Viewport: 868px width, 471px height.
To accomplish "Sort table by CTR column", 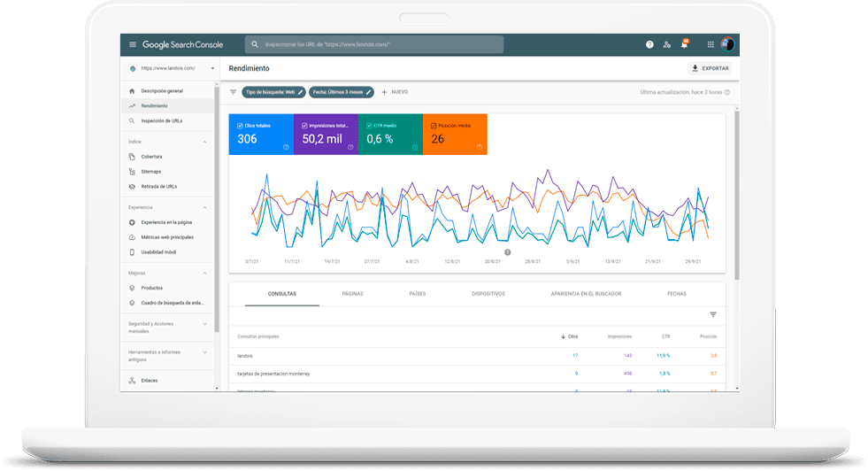I will [666, 336].
